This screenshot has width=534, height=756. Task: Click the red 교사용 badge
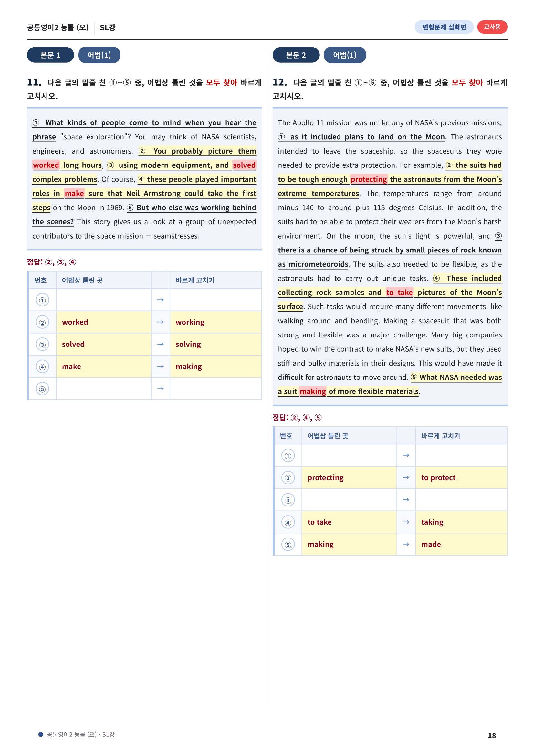(x=492, y=27)
